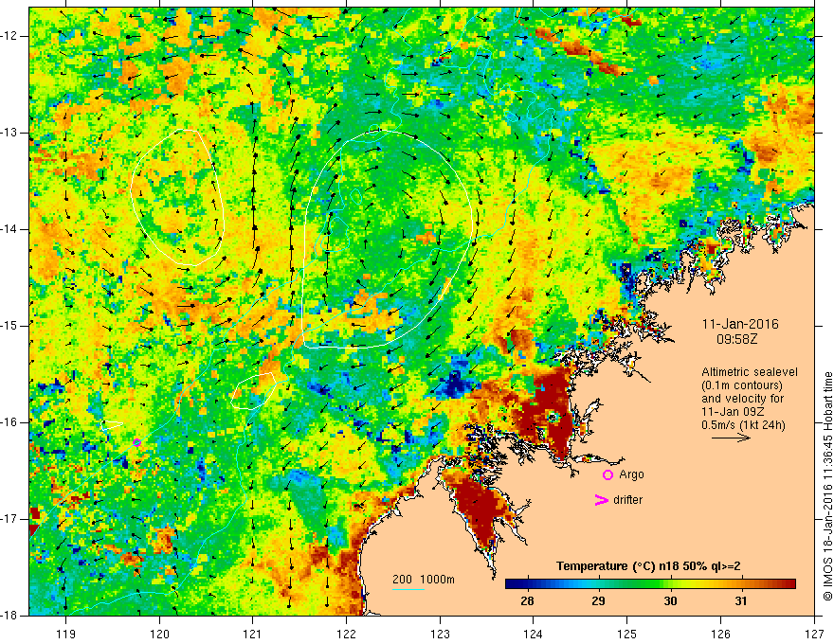Image resolution: width=834 pixels, height=644 pixels.
Task: Click the magenta drifter legend symbol
Action: pos(601,500)
